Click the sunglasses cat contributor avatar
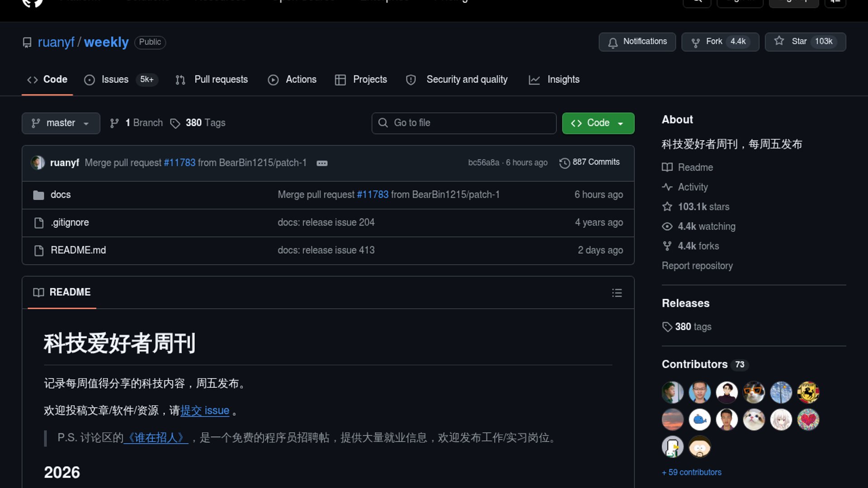 (754, 392)
